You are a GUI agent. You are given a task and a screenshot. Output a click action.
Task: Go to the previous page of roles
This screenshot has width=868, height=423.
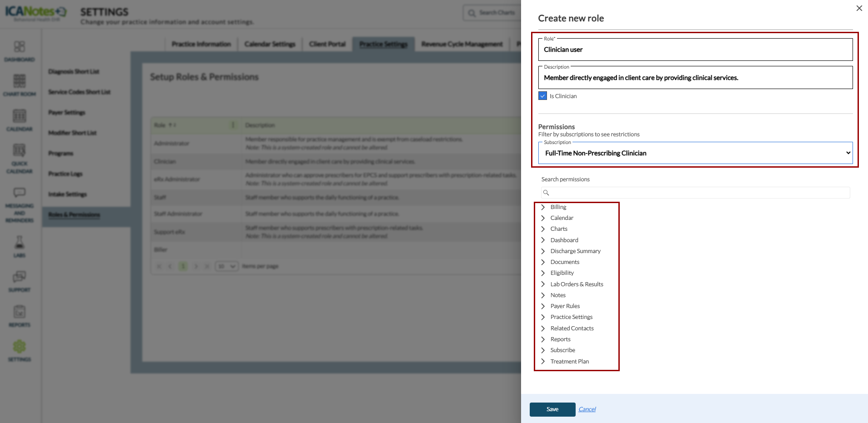[170, 266]
